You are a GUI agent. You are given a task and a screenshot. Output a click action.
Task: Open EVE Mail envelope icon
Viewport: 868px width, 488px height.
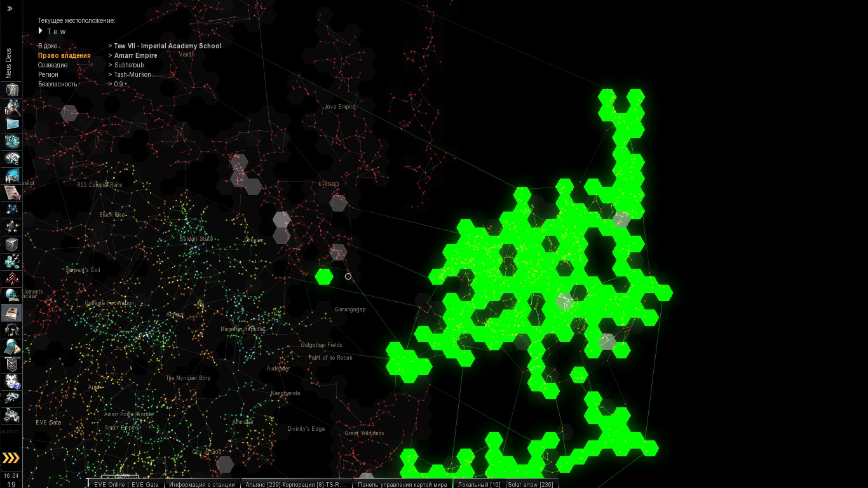pos(12,124)
